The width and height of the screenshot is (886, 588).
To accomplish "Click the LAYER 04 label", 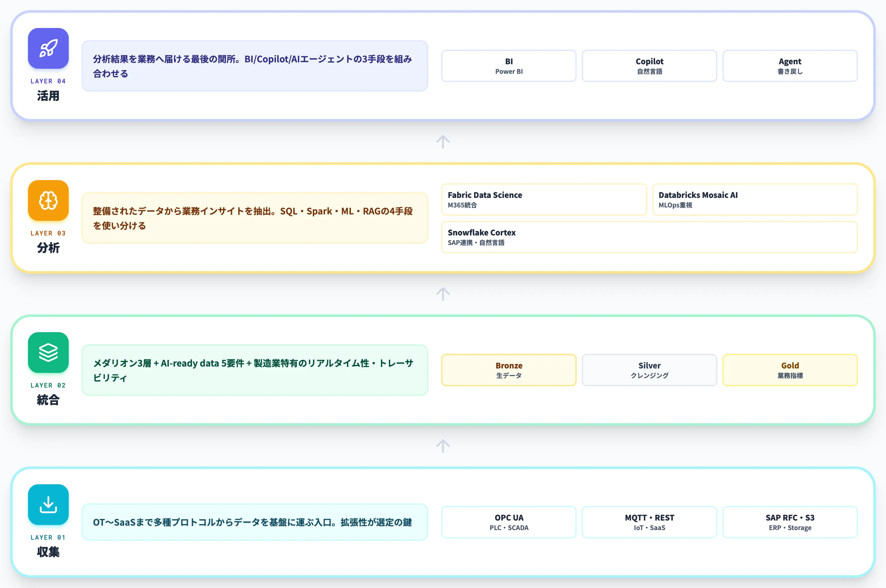I will click(48, 81).
